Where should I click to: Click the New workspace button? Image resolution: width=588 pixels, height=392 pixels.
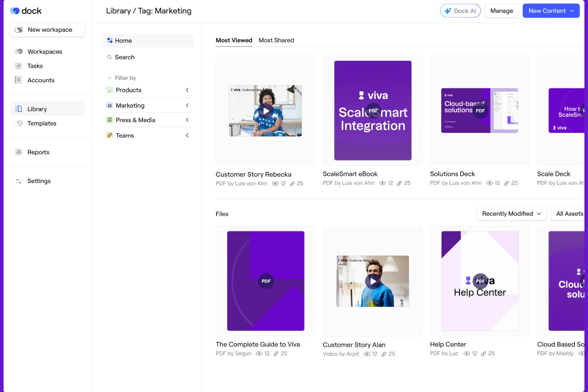point(47,30)
